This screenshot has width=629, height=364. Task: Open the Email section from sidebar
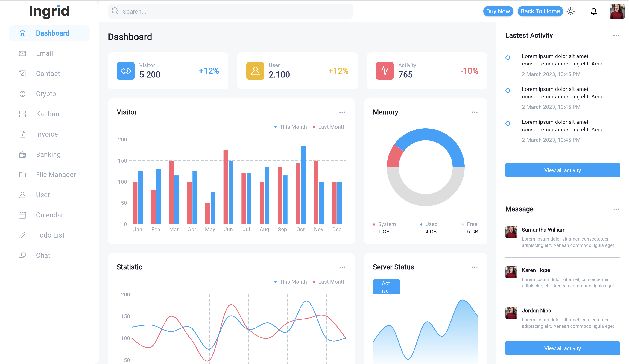tap(44, 53)
